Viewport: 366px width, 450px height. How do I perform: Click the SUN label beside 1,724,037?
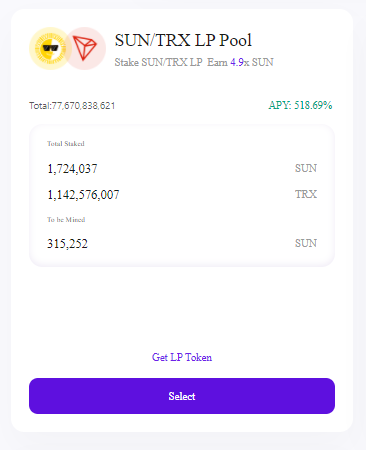(x=306, y=168)
